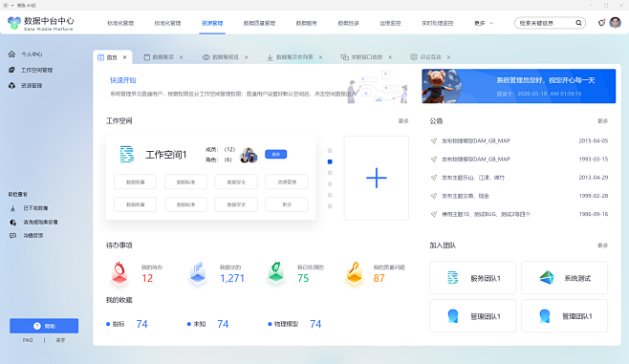Click the 工作空间1 logo icon
629x364 pixels.
127,155
